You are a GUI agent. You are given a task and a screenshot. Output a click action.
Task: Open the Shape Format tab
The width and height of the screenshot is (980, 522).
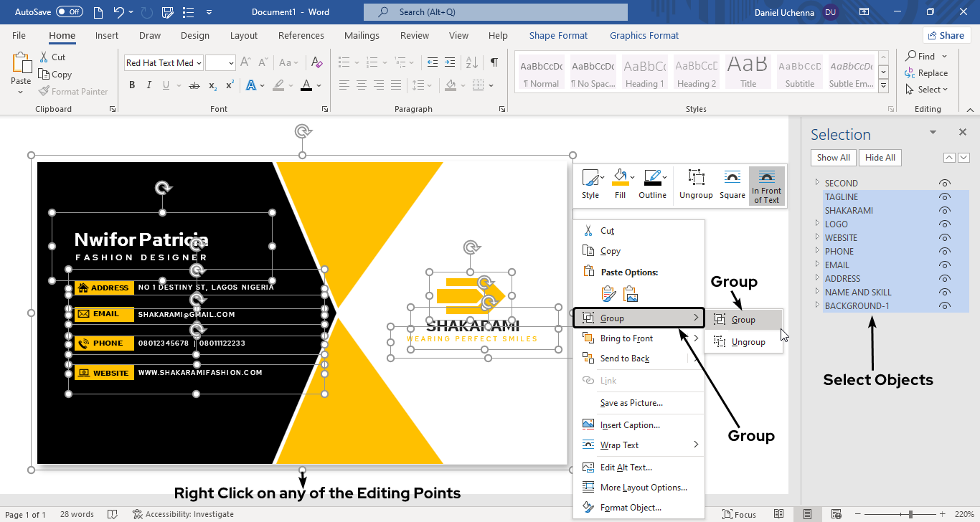pos(558,36)
